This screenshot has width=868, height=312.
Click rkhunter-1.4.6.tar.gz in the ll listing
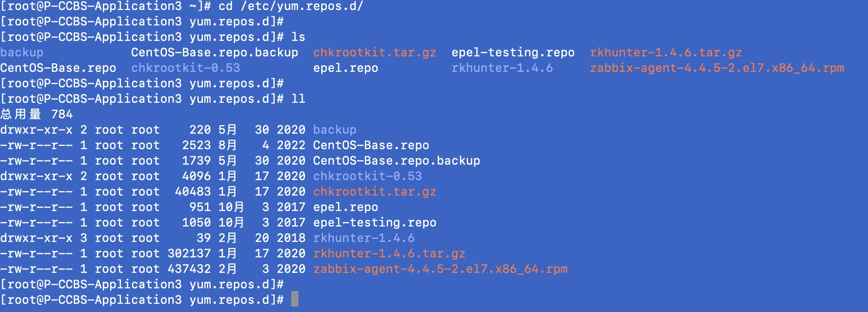coord(389,253)
